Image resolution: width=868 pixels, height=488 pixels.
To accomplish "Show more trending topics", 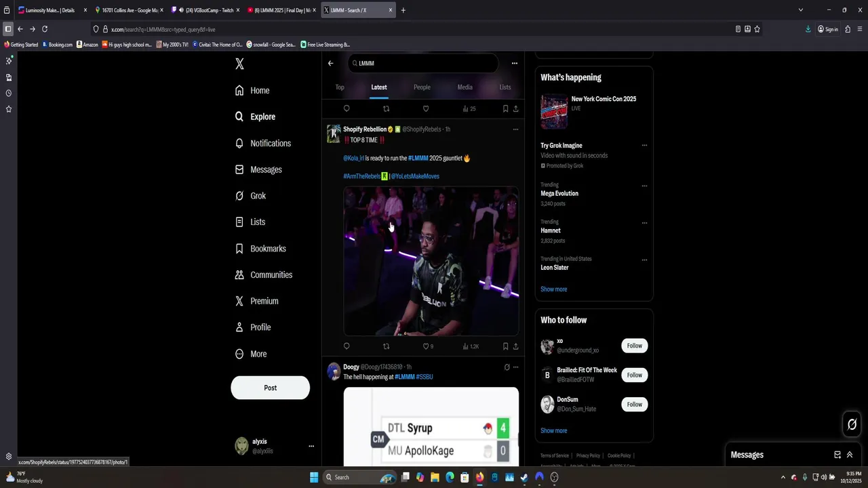I will coord(553,289).
